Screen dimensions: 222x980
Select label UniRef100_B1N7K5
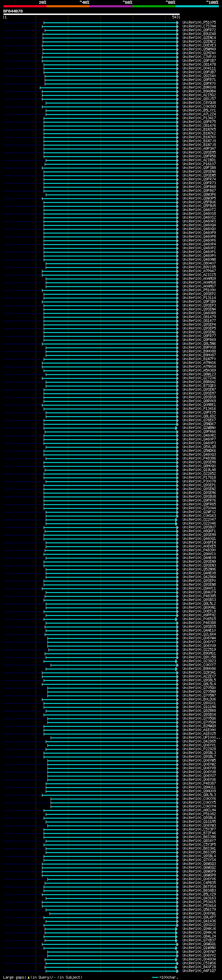[199, 129]
